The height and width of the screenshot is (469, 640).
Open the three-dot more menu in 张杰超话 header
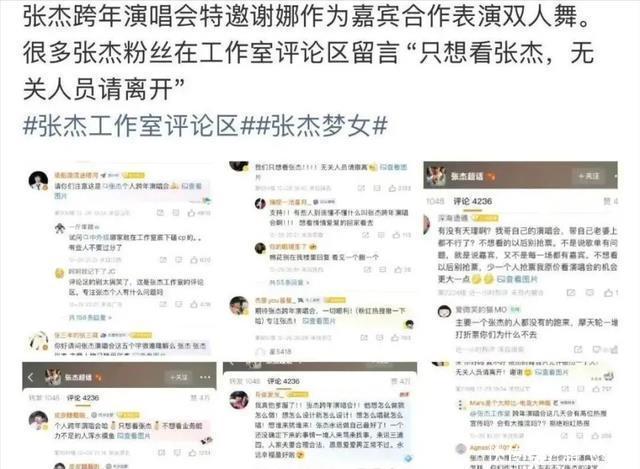[x=205, y=378]
